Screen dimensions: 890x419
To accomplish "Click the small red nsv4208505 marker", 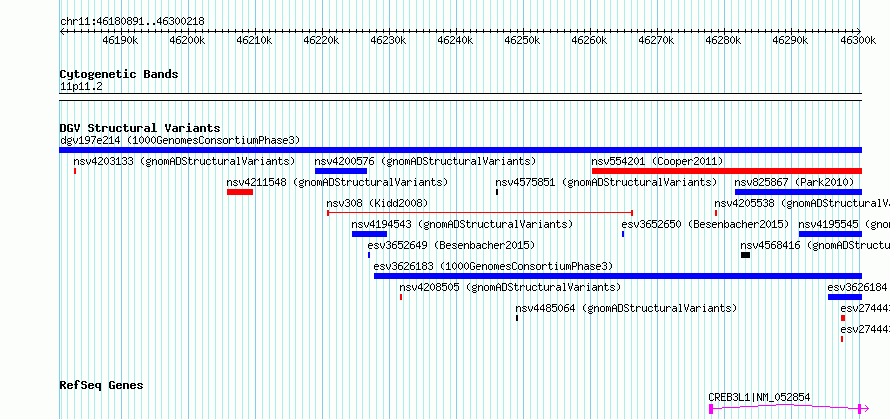I will (401, 297).
